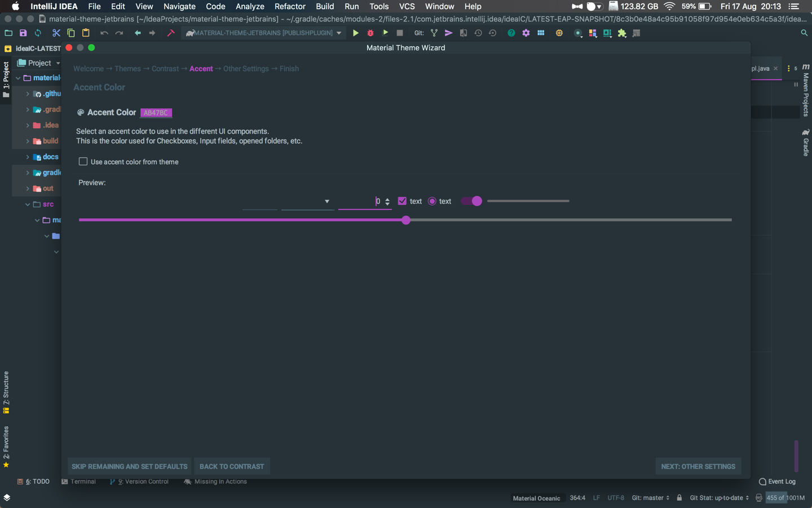Screen dimensions: 812x508
Task: Enable Use accent color from theme
Action: [83, 161]
